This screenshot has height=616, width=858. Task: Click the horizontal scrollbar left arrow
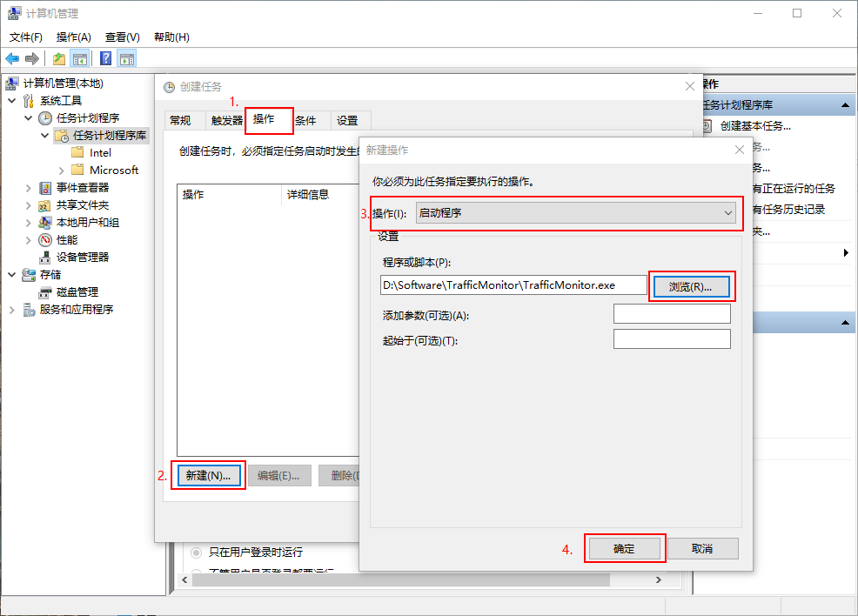click(184, 580)
